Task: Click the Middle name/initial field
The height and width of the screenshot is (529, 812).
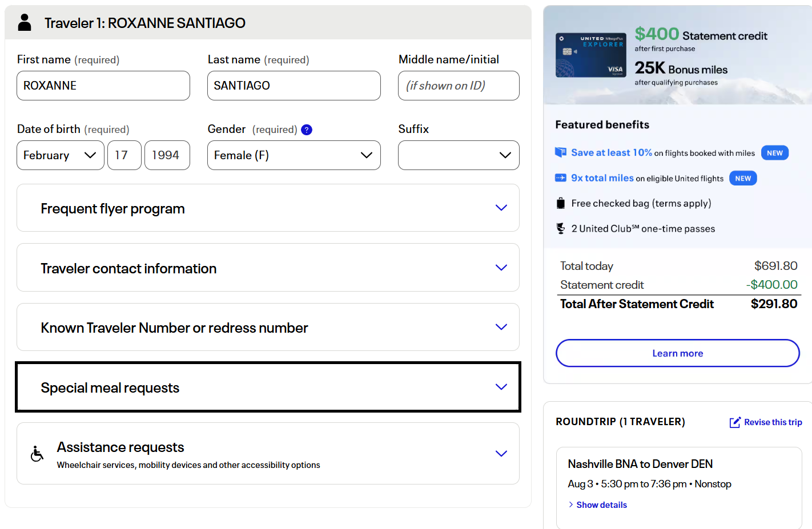Action: [459, 86]
